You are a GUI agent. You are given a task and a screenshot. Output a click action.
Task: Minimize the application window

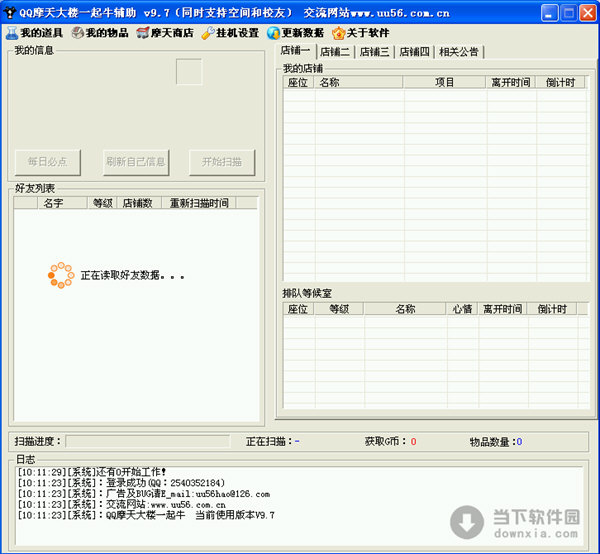(x=549, y=13)
